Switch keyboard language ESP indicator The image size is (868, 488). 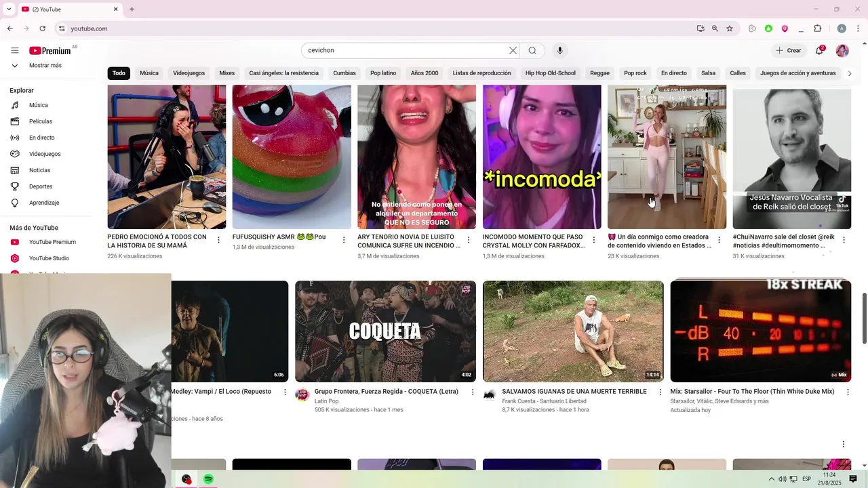click(806, 479)
